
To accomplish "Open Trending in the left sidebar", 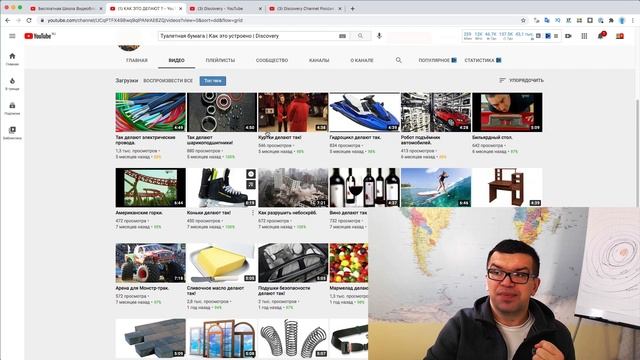I will (12, 83).
